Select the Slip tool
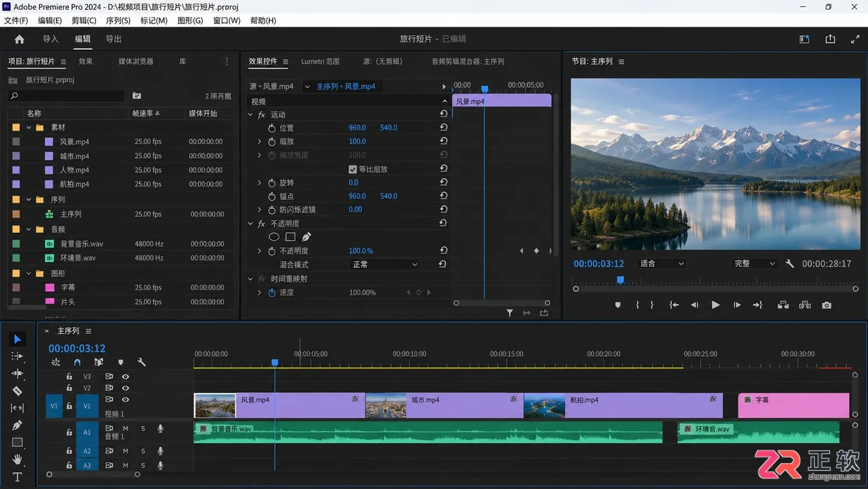This screenshot has width=868, height=489. tap(18, 408)
